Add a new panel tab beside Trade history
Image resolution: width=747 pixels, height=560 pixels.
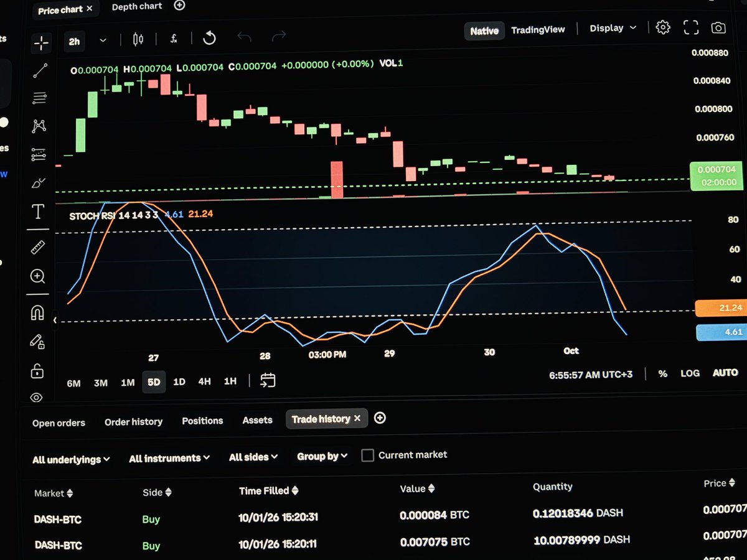pyautogui.click(x=380, y=418)
